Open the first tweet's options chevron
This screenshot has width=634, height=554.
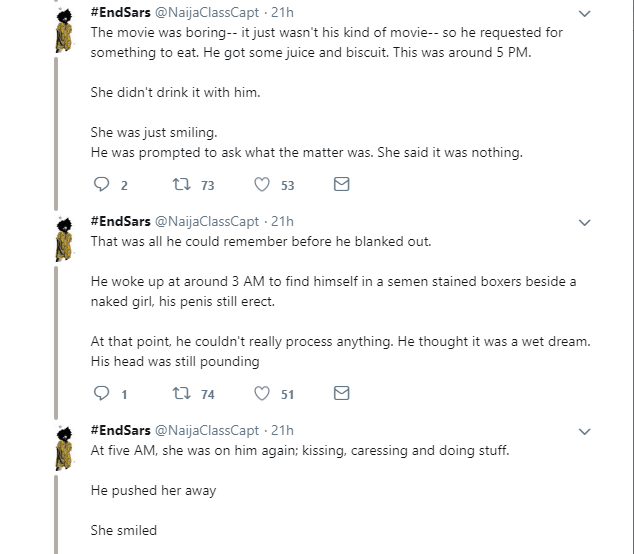(587, 14)
